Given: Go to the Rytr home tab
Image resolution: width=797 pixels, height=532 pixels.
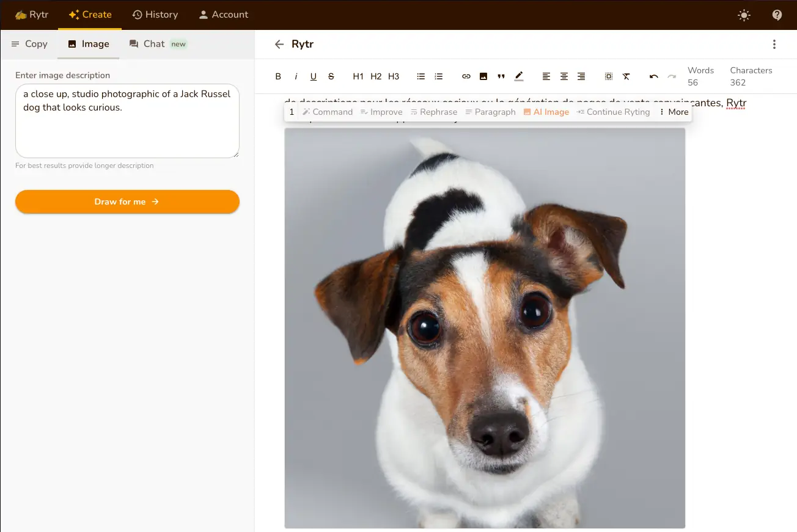Looking at the screenshot, I should click(32, 15).
